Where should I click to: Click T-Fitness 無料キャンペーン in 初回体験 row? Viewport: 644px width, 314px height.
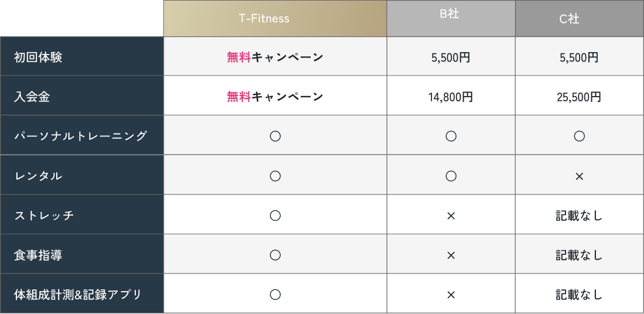pyautogui.click(x=275, y=57)
